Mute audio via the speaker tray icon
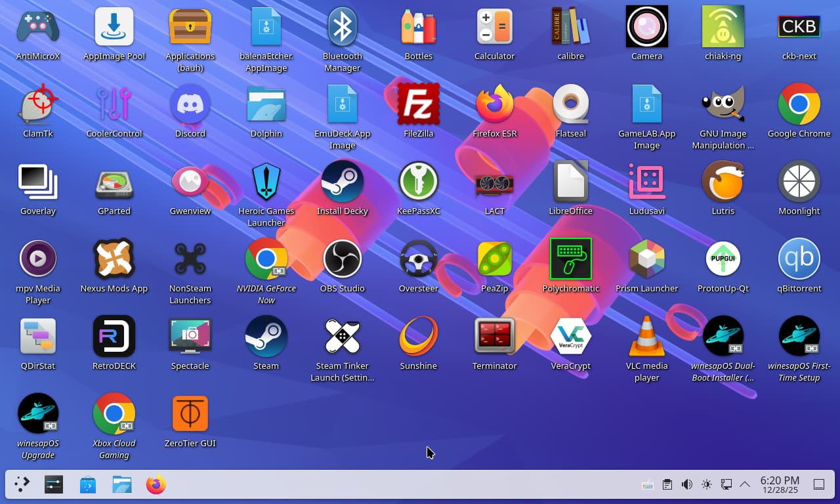840x504 pixels. click(686, 484)
